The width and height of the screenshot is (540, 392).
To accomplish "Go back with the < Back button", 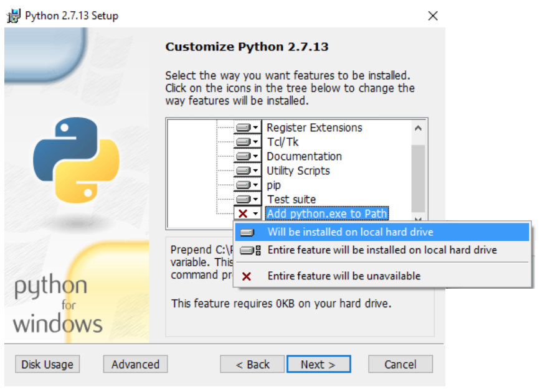I will pyautogui.click(x=252, y=365).
